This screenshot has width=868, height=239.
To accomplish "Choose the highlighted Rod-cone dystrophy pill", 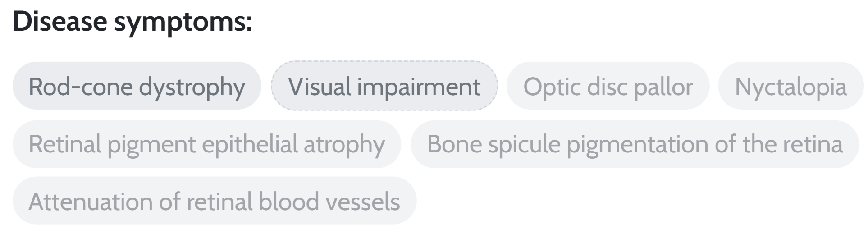I will tap(137, 86).
